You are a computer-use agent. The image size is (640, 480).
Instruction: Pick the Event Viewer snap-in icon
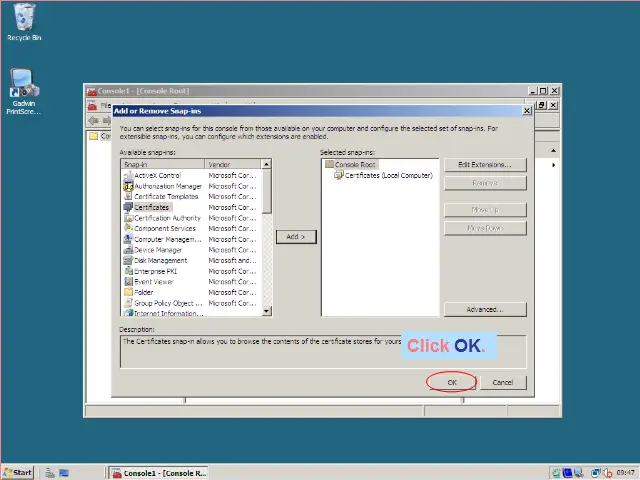pyautogui.click(x=128, y=282)
